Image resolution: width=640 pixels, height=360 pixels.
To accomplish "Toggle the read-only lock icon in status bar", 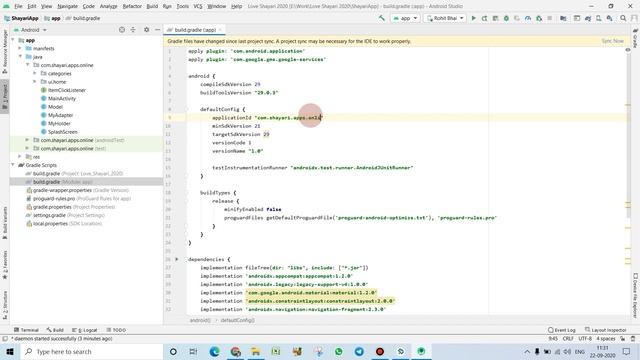I will pos(622,339).
